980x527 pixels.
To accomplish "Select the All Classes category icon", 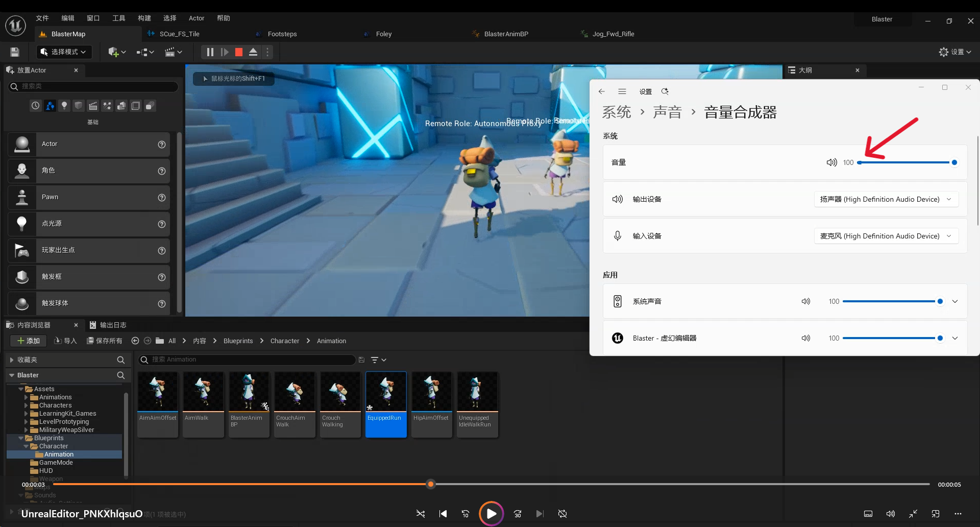I will 150,106.
